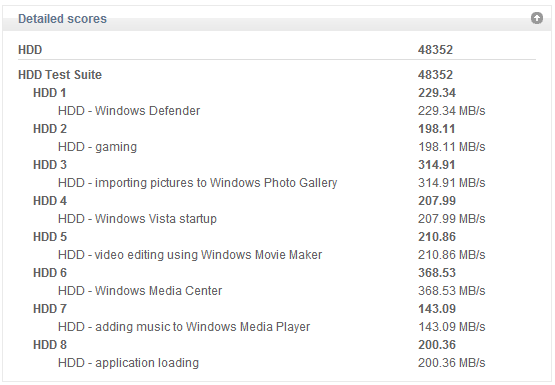555x385 pixels.
Task: Select HDD - Windows Vista startup entry
Action: point(137,219)
